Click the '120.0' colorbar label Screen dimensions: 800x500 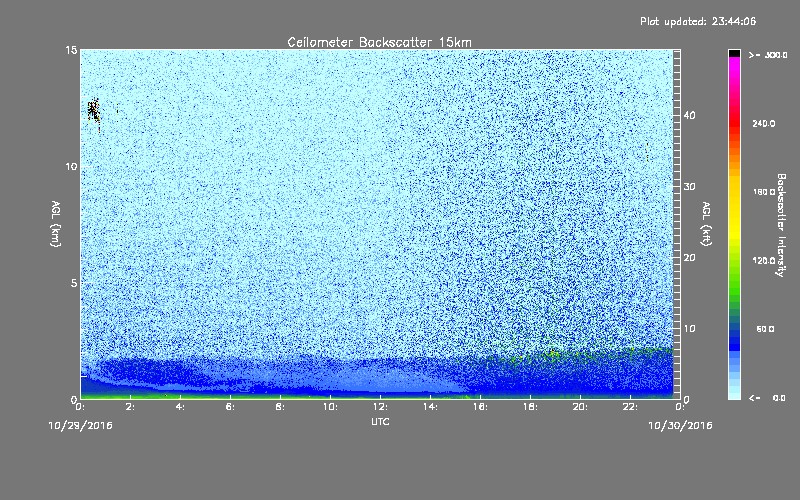click(x=763, y=260)
